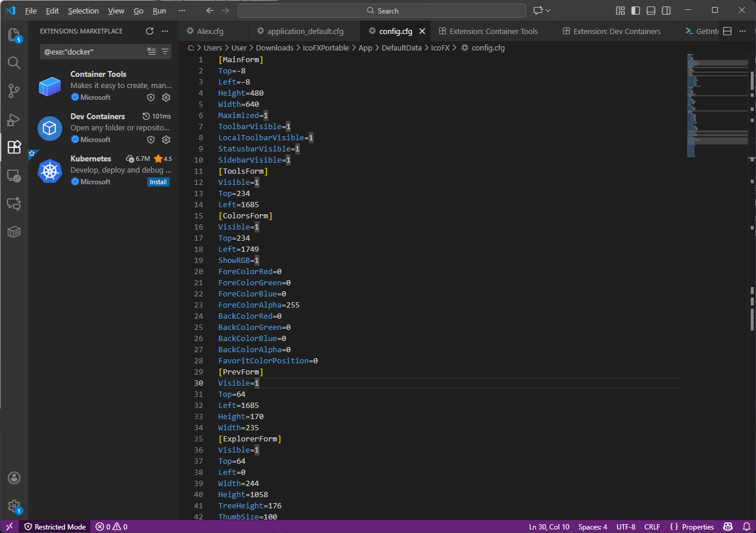
Task: Click Restricted Mode to manage workspace trust
Action: 55,527
